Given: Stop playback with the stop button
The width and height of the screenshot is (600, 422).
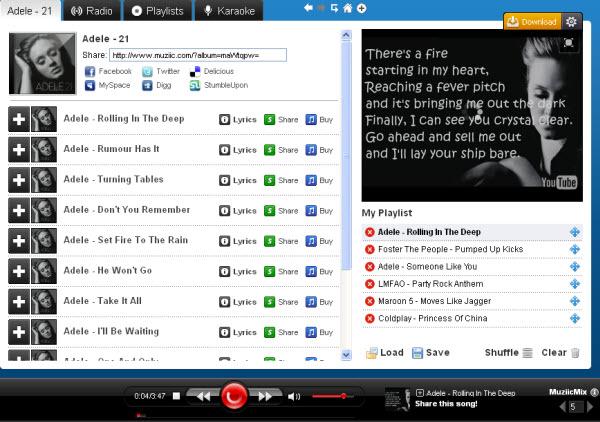Looking at the screenshot, I should point(176,396).
